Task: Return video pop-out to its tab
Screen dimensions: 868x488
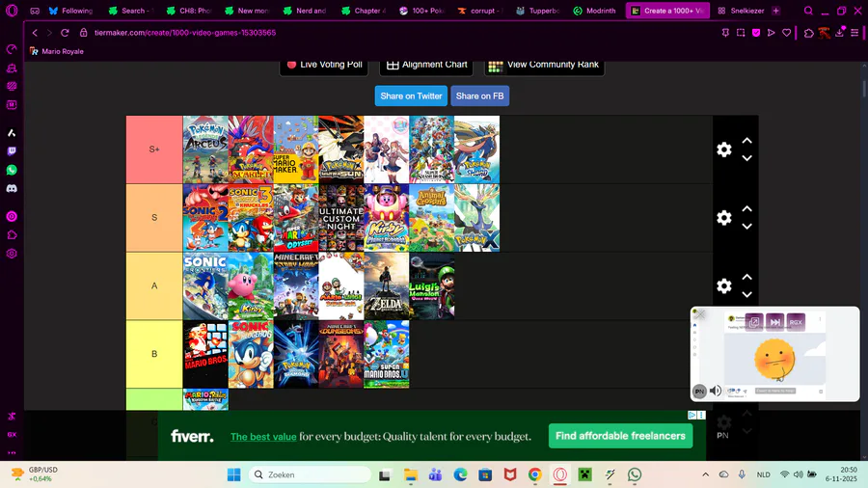Action: [x=754, y=322]
